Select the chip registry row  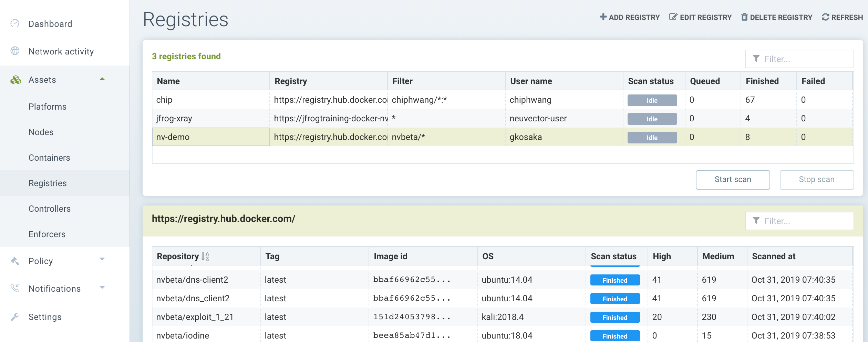point(211,100)
